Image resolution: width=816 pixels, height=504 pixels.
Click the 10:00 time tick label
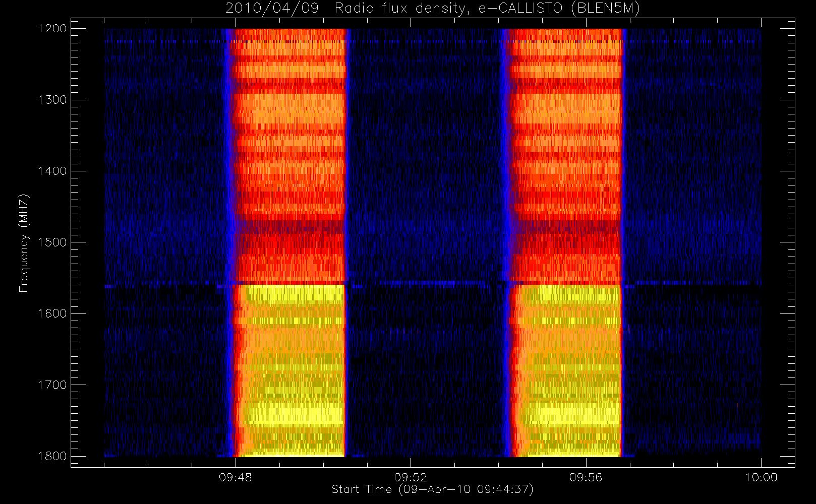click(x=761, y=477)
